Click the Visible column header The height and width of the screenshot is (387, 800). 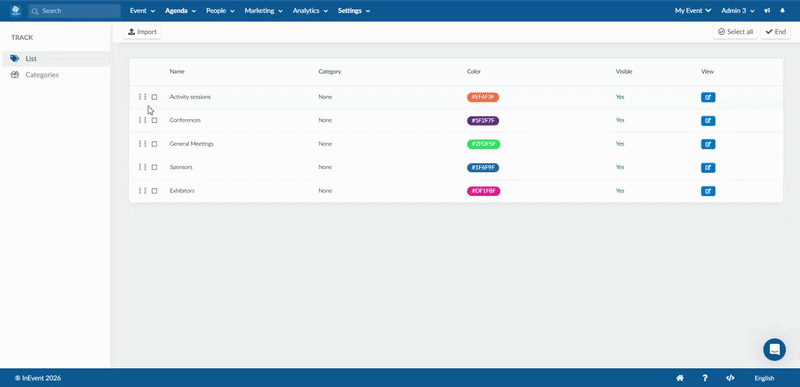pyautogui.click(x=623, y=72)
